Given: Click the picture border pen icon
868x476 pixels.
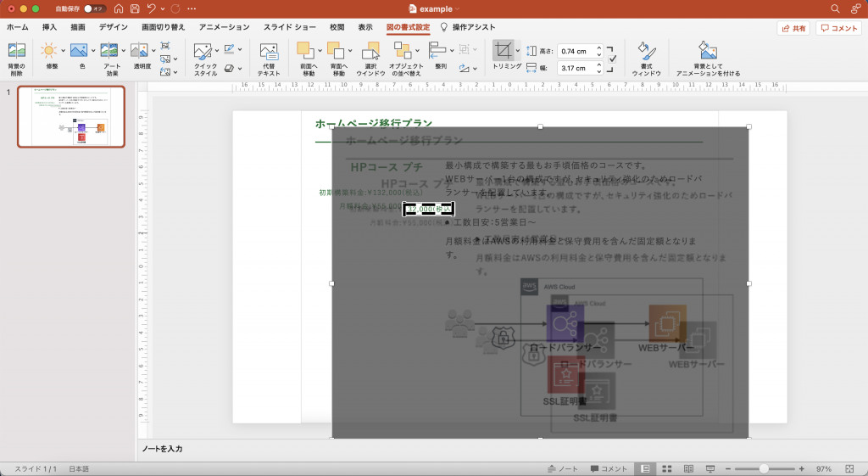Looking at the screenshot, I should coord(229,49).
